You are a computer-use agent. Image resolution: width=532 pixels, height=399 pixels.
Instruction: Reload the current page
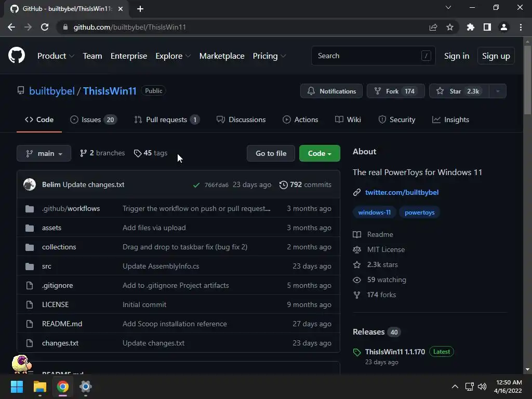[45, 27]
